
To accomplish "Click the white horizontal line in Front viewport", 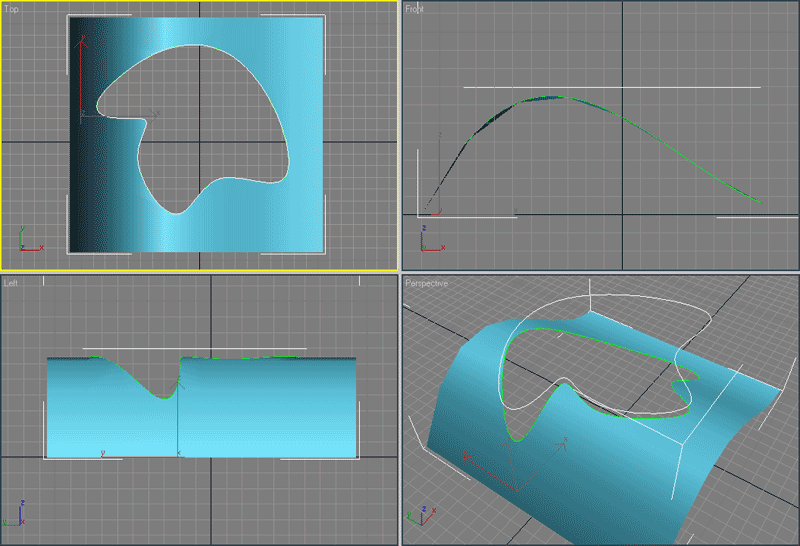I will pyautogui.click(x=610, y=87).
